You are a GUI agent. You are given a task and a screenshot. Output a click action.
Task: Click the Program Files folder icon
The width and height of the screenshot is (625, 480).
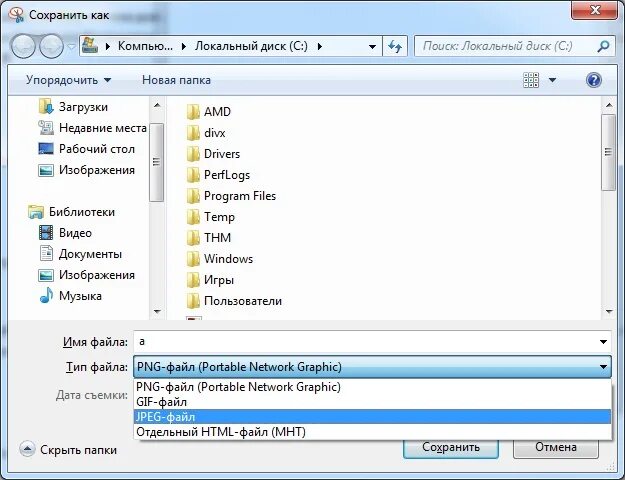pyautogui.click(x=193, y=196)
